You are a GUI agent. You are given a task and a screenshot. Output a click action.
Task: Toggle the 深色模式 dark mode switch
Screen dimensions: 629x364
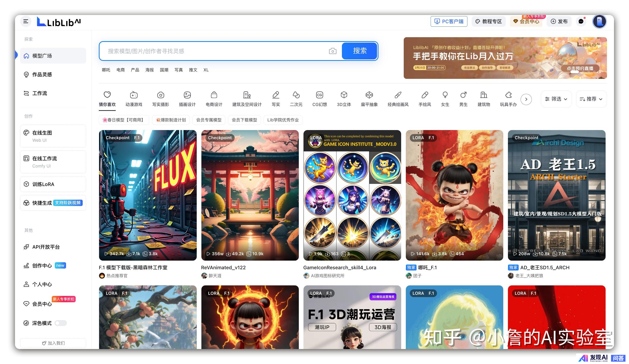[x=61, y=323]
